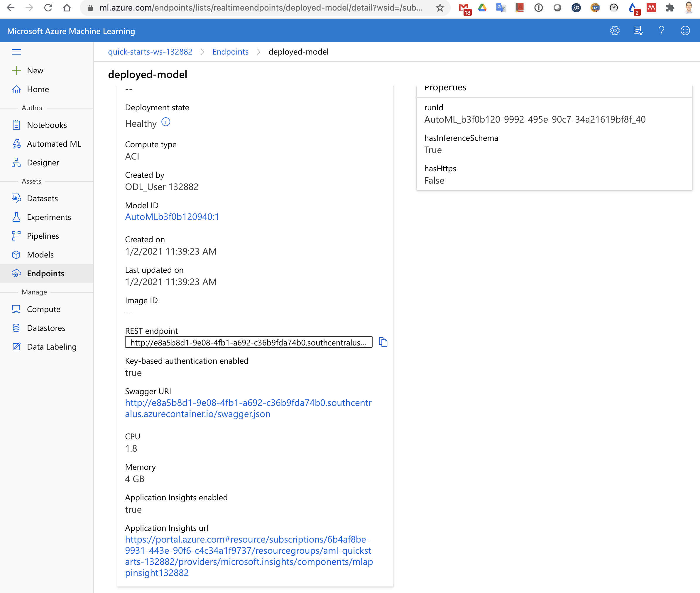This screenshot has width=700, height=593.
Task: Open Notebooks in the sidebar
Action: click(x=47, y=125)
